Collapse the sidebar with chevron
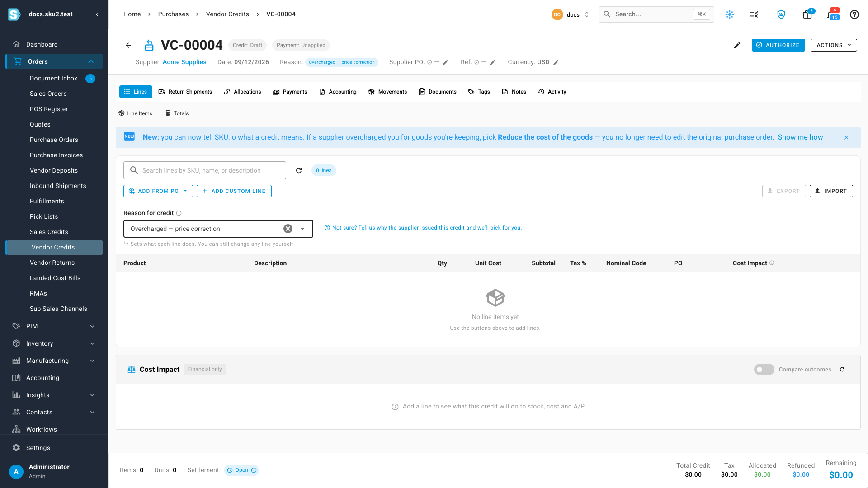The image size is (868, 488). (x=97, y=14)
